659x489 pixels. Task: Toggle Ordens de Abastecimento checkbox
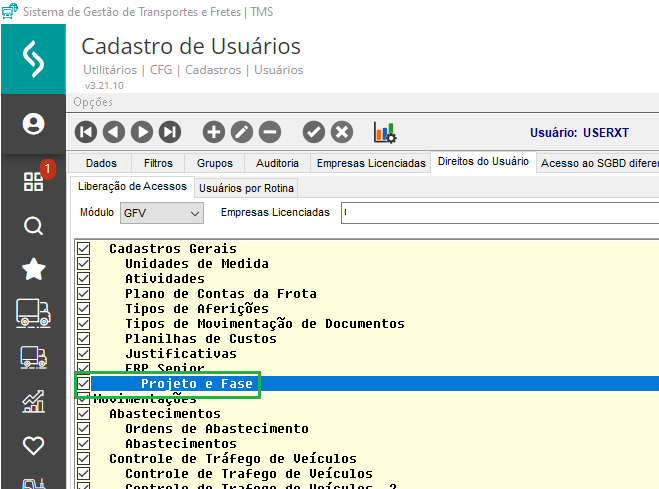click(84, 429)
